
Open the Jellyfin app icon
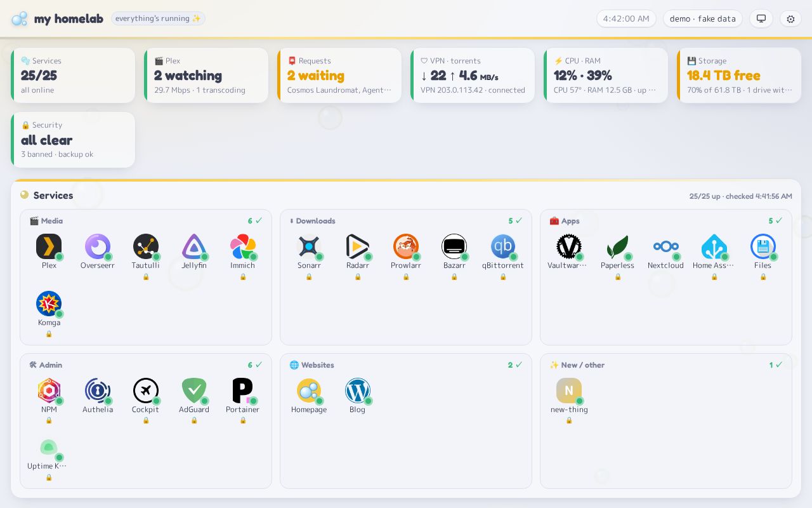194,246
